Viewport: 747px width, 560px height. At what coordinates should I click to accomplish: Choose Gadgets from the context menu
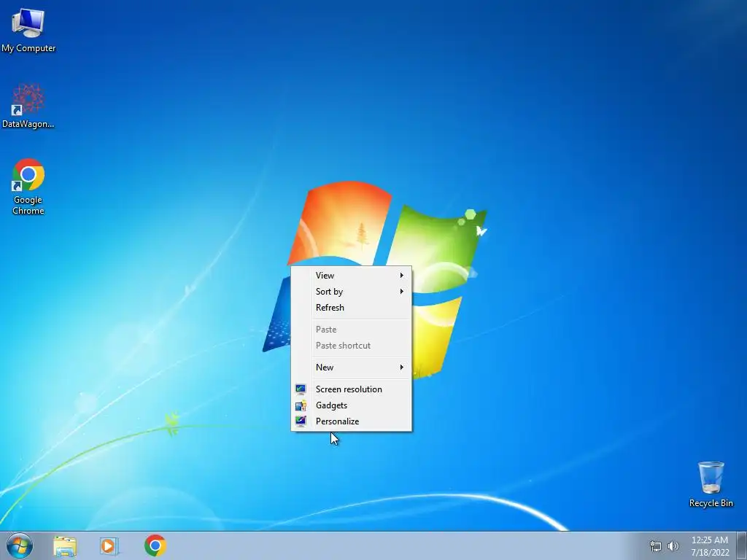[x=351, y=405]
